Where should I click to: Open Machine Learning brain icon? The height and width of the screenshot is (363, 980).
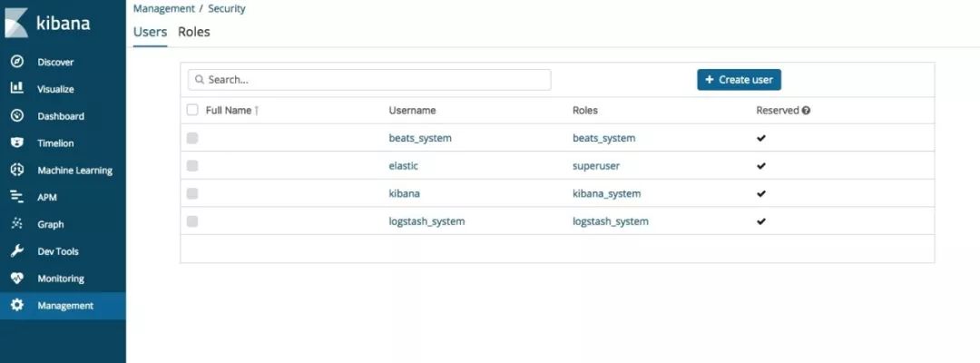(x=17, y=170)
